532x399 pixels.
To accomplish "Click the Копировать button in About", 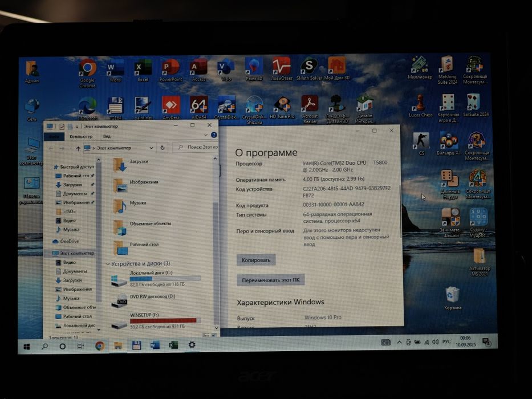I will click(256, 260).
